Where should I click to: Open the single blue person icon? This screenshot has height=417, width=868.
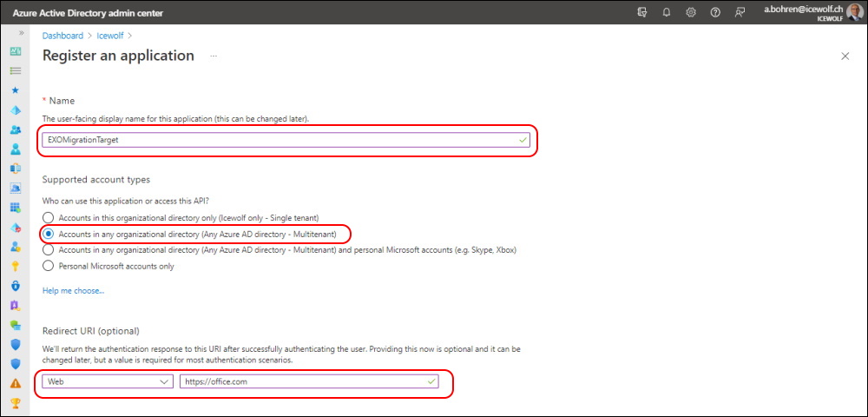tap(16, 149)
